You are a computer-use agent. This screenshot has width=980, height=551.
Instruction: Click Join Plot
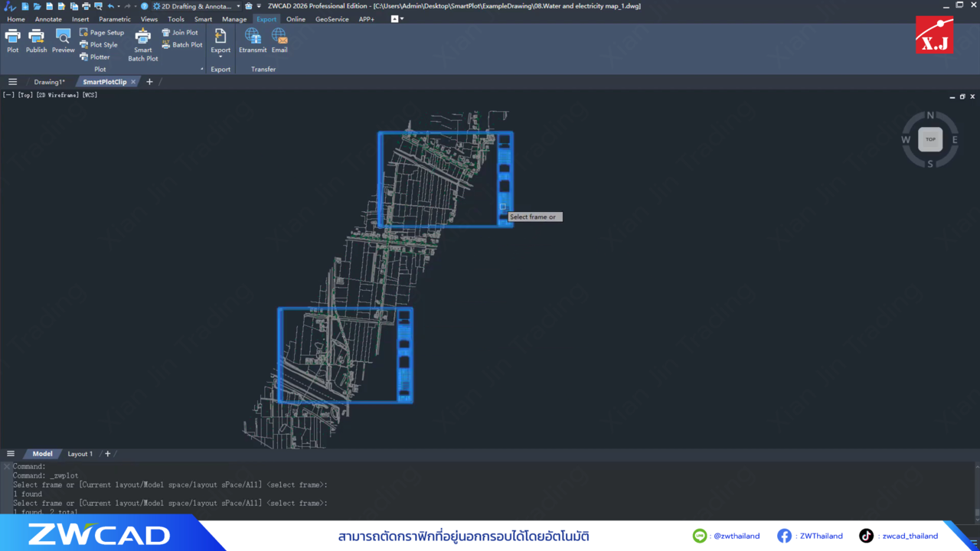click(x=180, y=33)
